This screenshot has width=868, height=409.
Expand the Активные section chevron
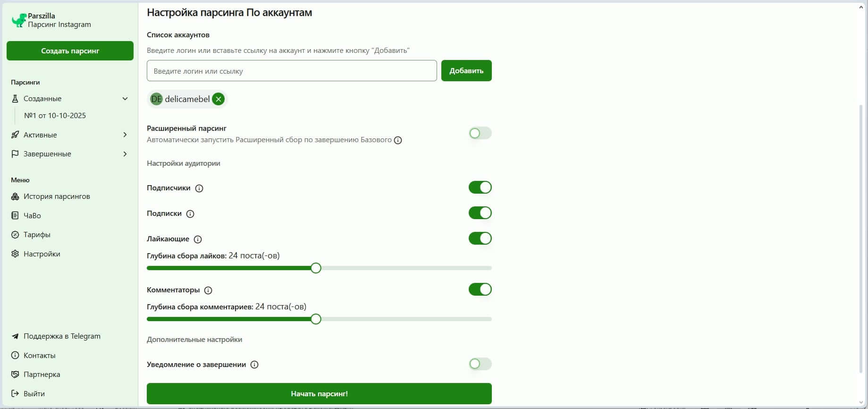pos(125,135)
